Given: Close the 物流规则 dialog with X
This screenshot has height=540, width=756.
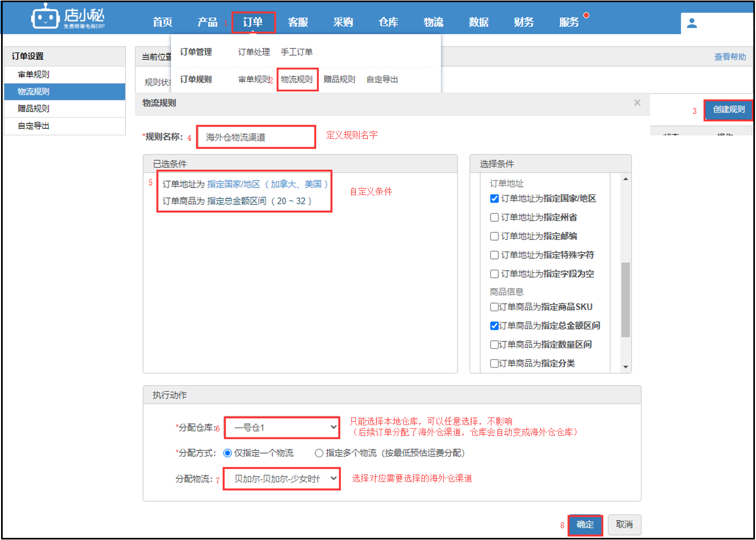Looking at the screenshot, I should click(637, 103).
